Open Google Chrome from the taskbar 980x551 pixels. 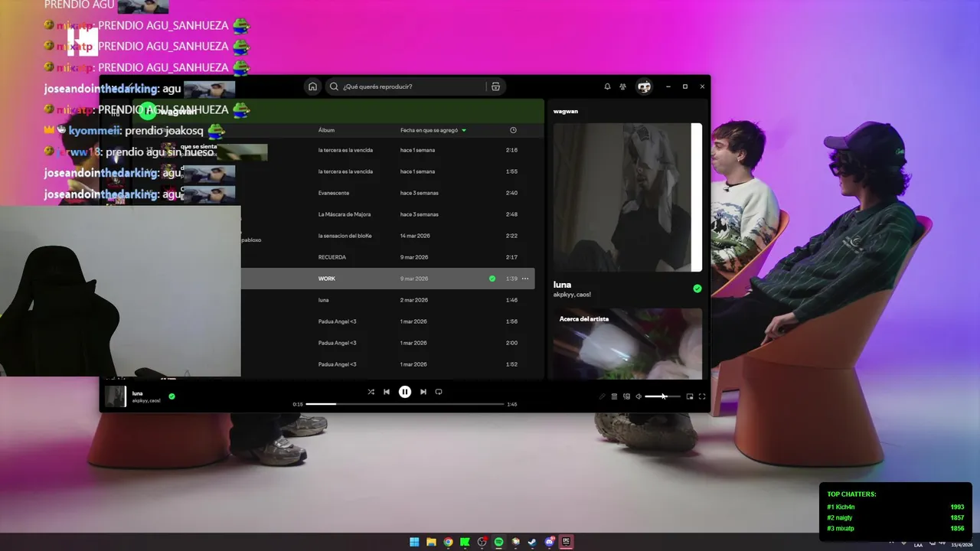tap(448, 542)
